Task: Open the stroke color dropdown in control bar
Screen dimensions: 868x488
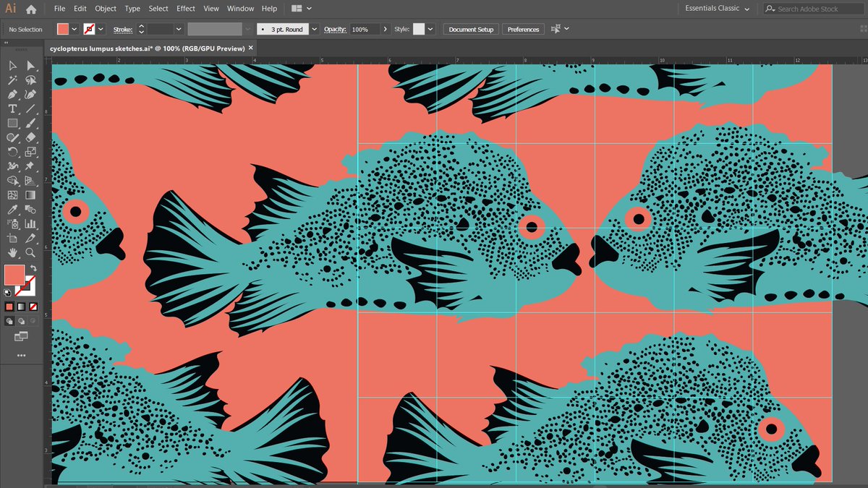Action: point(101,29)
